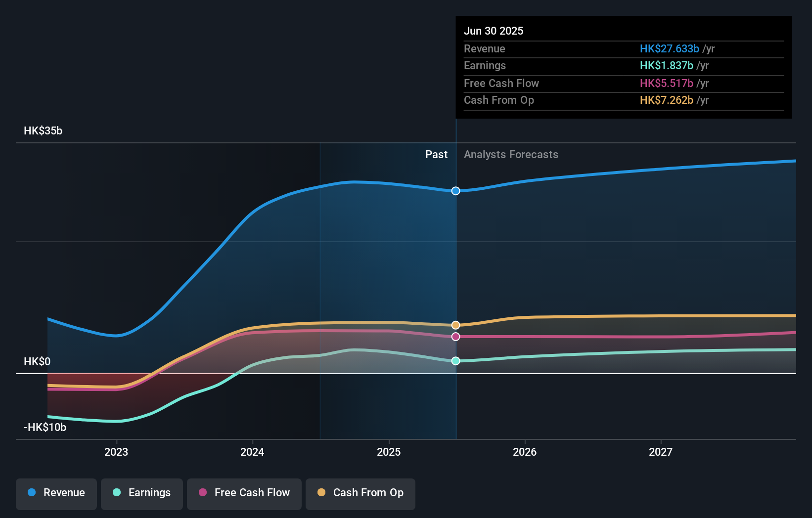This screenshot has width=812, height=518.
Task: Click the Analysts Forecasts label
Action: click(x=511, y=155)
